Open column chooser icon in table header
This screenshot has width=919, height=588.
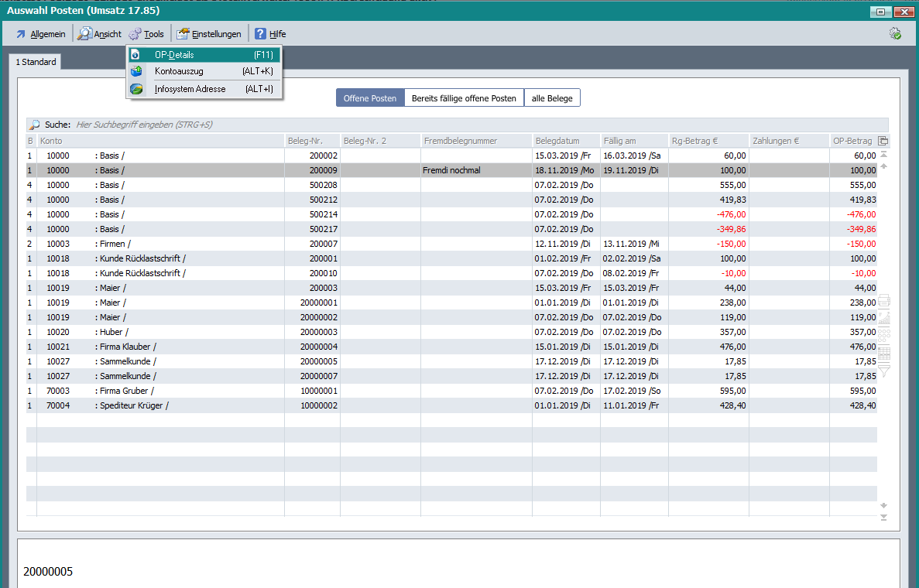coord(883,141)
